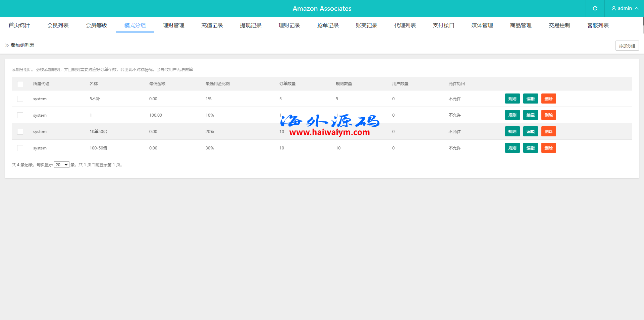644x320 pixels.
Task: Click 编辑 for the 100-50倍 group
Action: [x=530, y=148]
